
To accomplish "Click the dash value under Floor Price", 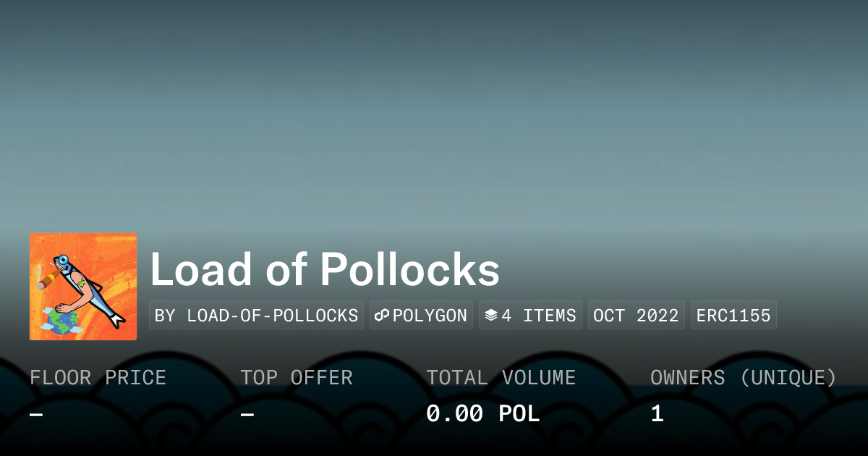I will click(36, 414).
